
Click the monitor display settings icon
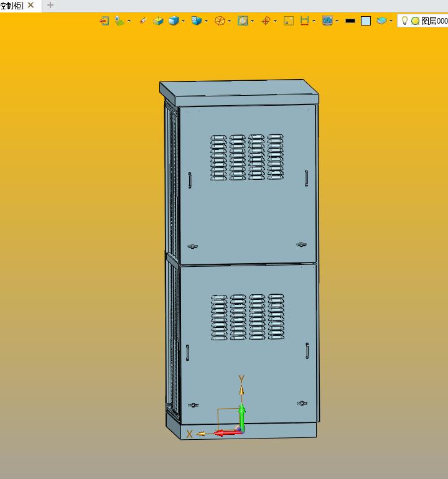327,21
